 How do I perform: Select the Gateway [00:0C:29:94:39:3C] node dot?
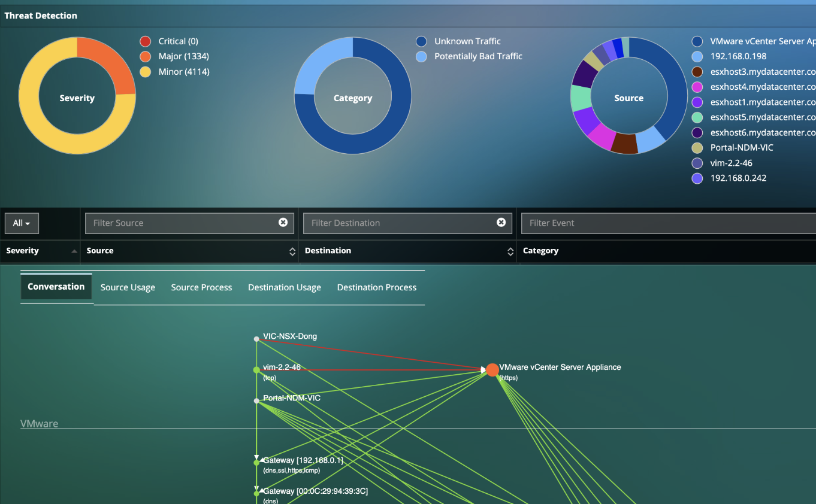256,493
